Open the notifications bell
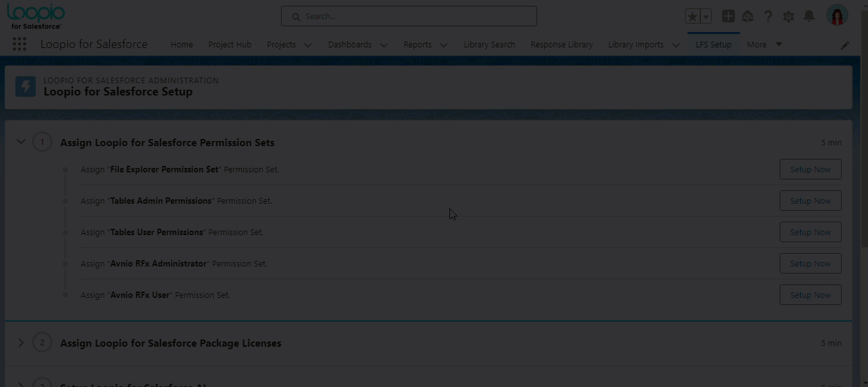Viewport: 868px width, 387px height. pyautogui.click(x=809, y=17)
